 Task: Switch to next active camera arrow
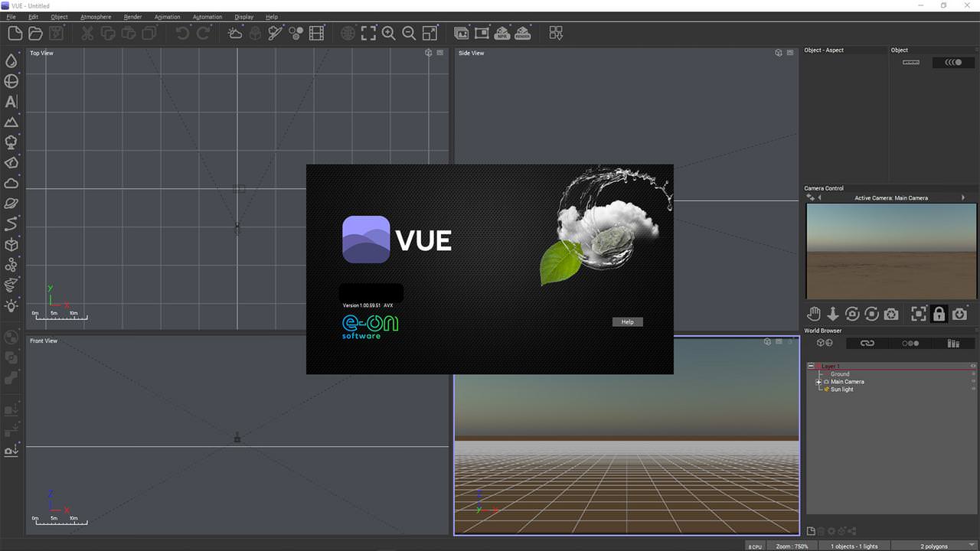(963, 197)
